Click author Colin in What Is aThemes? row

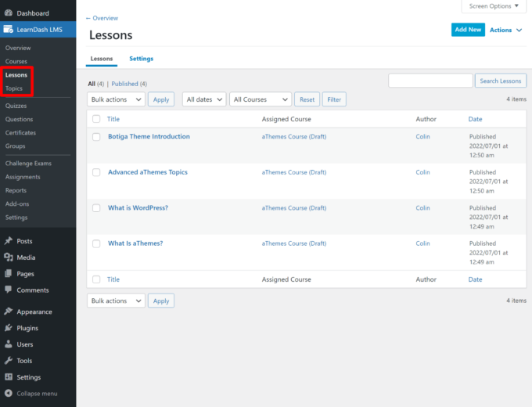click(422, 243)
